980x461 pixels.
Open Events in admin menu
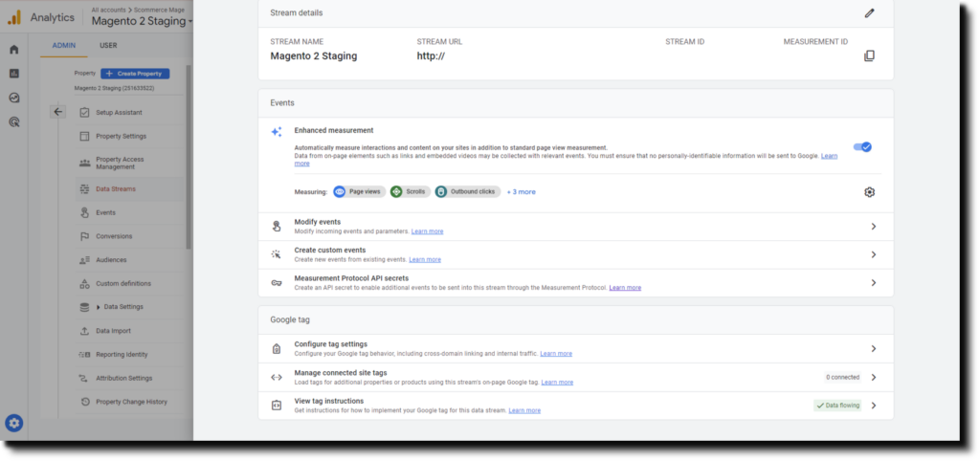pos(105,212)
